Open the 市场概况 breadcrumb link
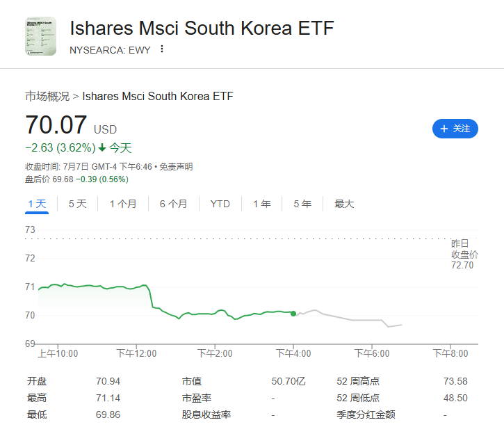504x427 pixels. click(x=47, y=96)
